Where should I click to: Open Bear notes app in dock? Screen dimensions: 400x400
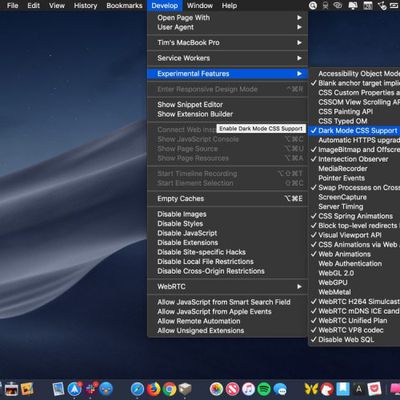[x=327, y=389]
